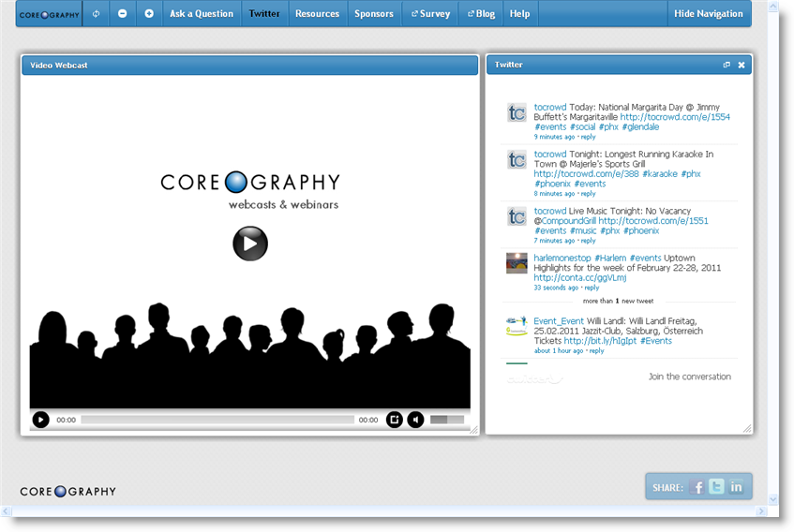Click the #karaoke hashtag
794x532 pixels.
(660, 174)
